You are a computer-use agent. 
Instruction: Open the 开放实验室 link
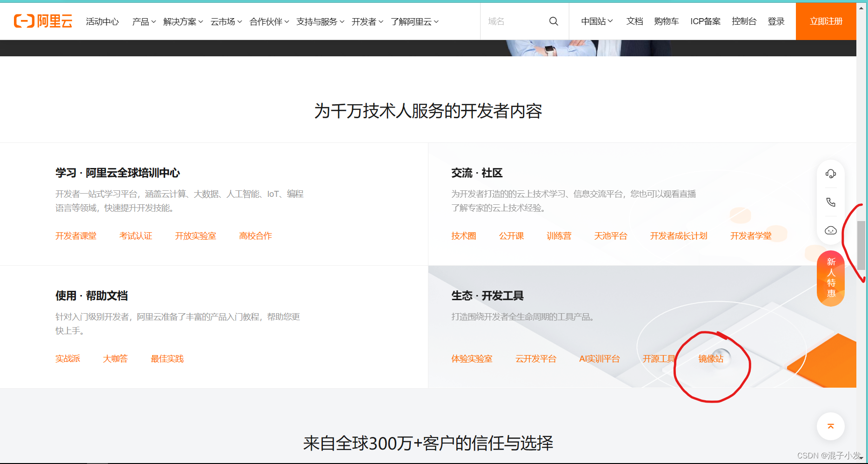click(x=195, y=236)
